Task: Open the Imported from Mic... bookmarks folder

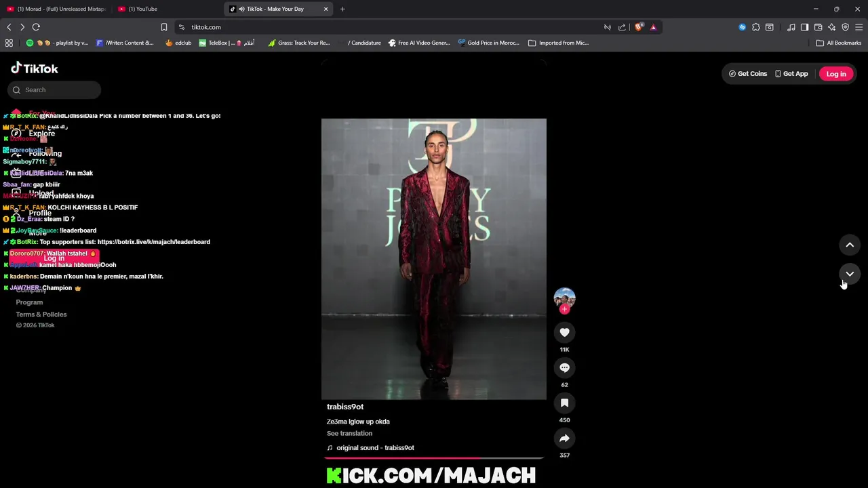Action: pos(558,43)
